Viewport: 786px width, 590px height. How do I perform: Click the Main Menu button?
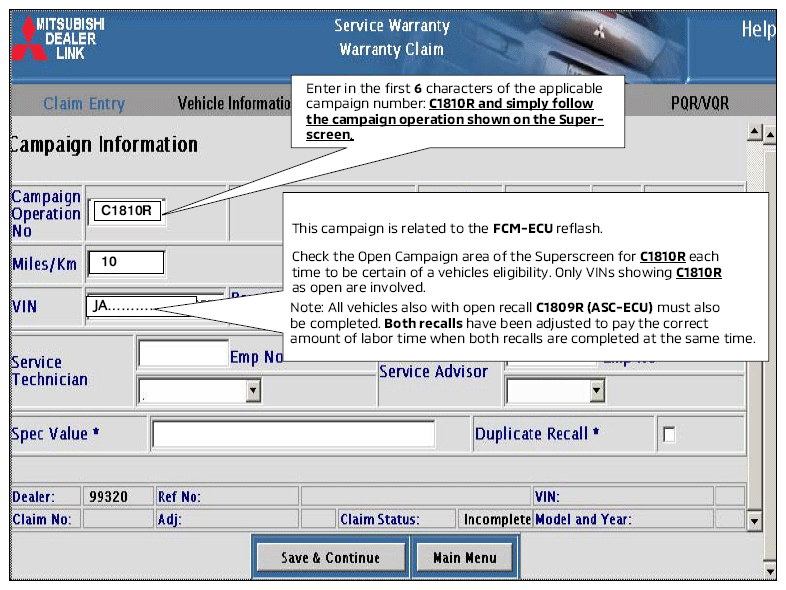coord(465,557)
